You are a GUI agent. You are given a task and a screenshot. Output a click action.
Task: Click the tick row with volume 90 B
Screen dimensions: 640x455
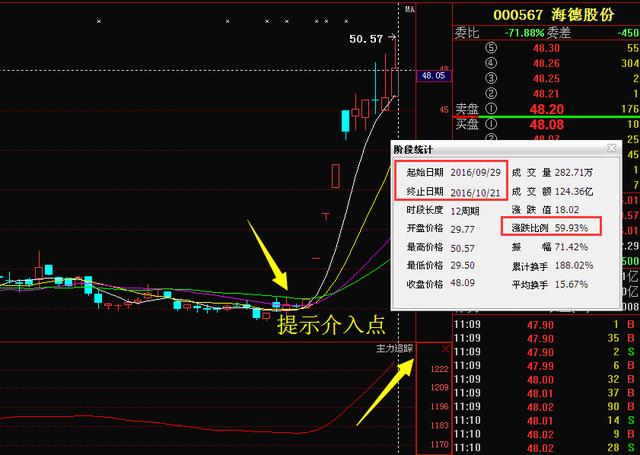[x=546, y=407]
